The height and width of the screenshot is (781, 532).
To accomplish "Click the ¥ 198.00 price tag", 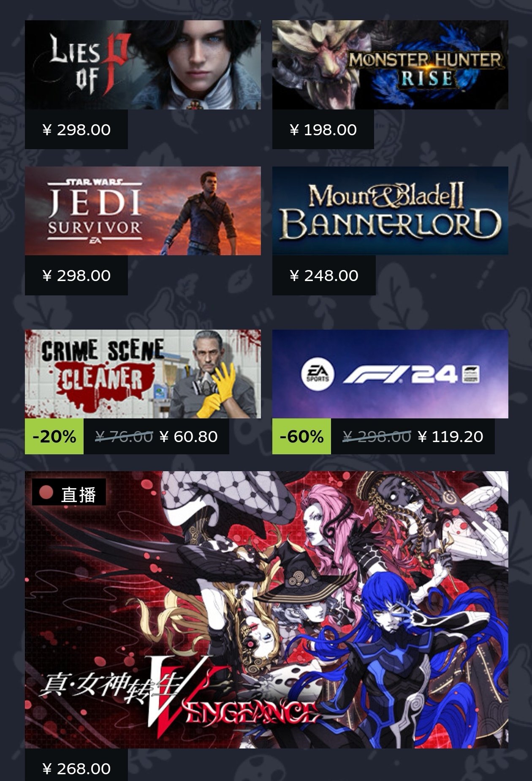I will click(323, 130).
